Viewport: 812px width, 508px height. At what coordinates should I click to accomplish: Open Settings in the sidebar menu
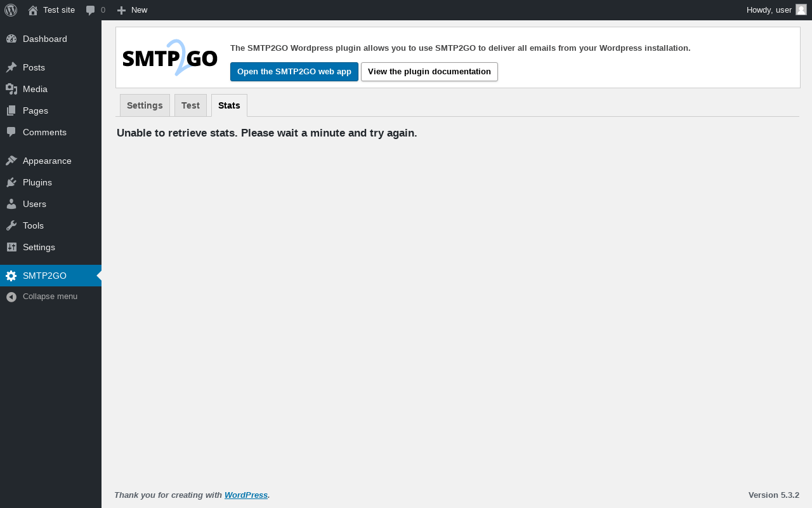[51, 247]
